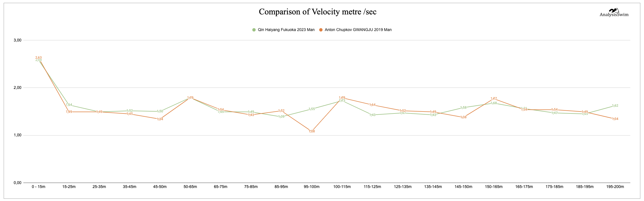
Task: Click the green 1,62 data point
Action: tap(615, 106)
